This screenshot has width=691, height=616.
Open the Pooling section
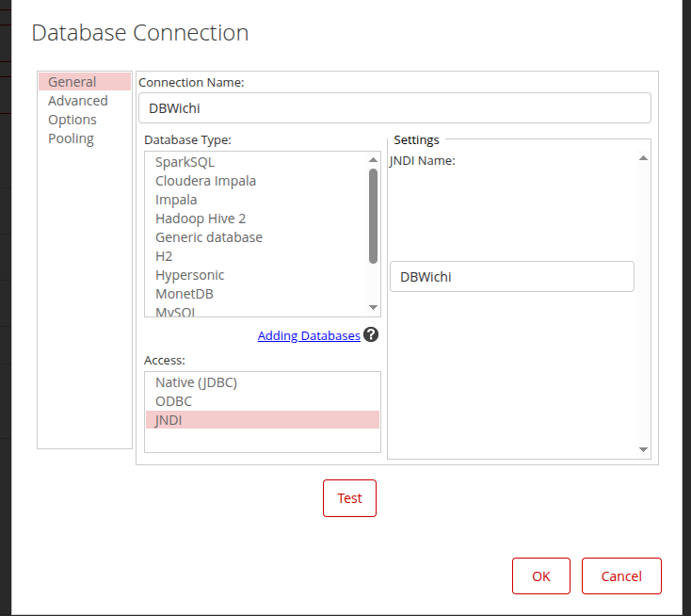[x=72, y=138]
